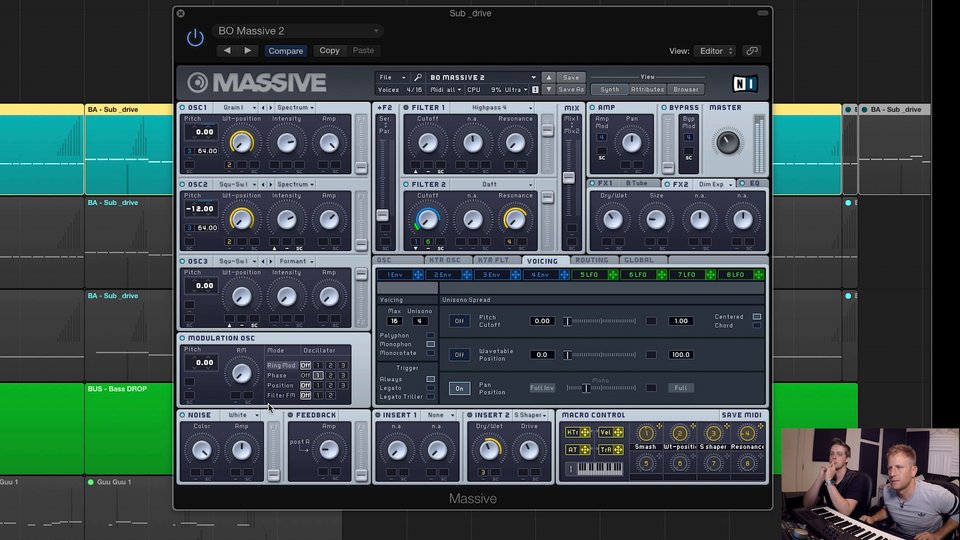Click macro knob 2 Wt-position

[680, 433]
